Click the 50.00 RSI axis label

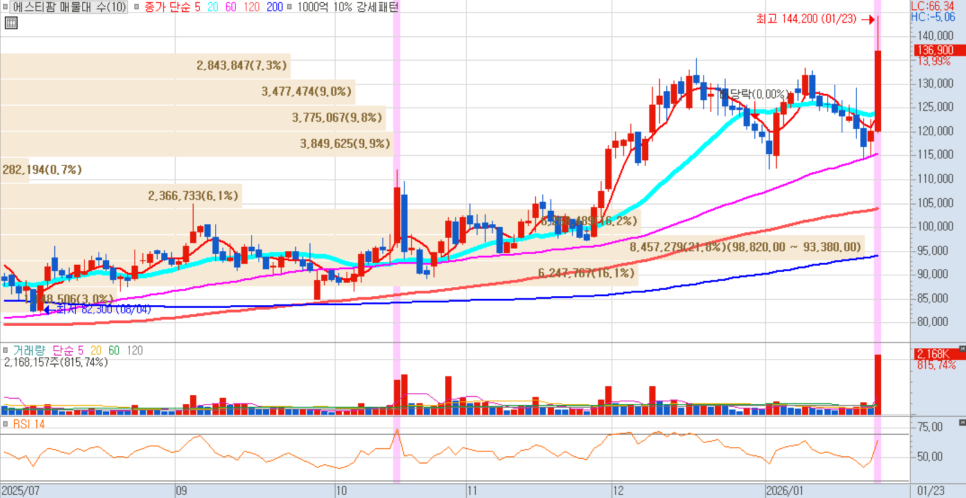tap(932, 457)
